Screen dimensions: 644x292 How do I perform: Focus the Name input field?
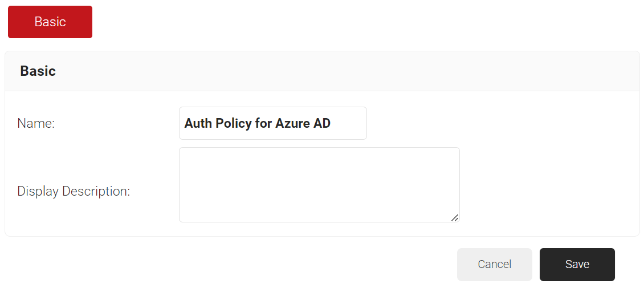[x=272, y=123]
